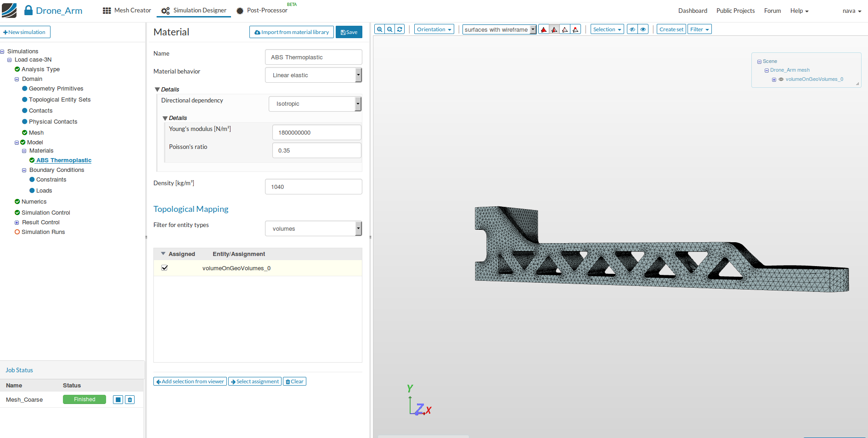The height and width of the screenshot is (438, 868).
Task: Click the open eye show icon in toolbar
Action: click(x=643, y=29)
